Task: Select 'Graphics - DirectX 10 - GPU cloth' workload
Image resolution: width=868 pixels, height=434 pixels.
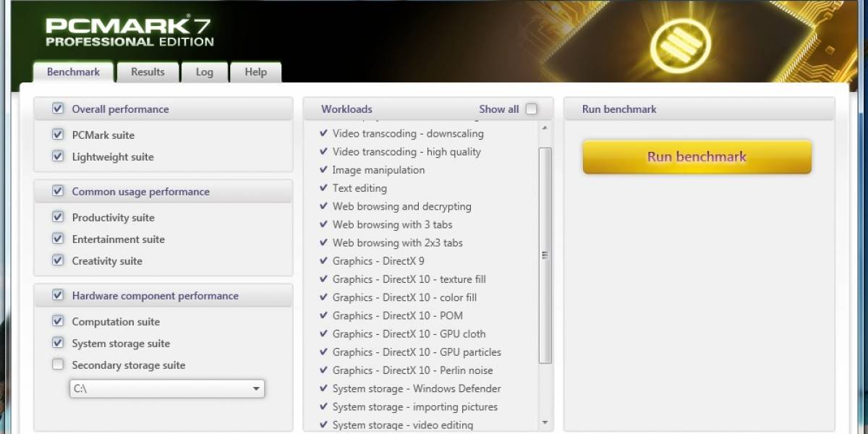Action: [x=409, y=334]
